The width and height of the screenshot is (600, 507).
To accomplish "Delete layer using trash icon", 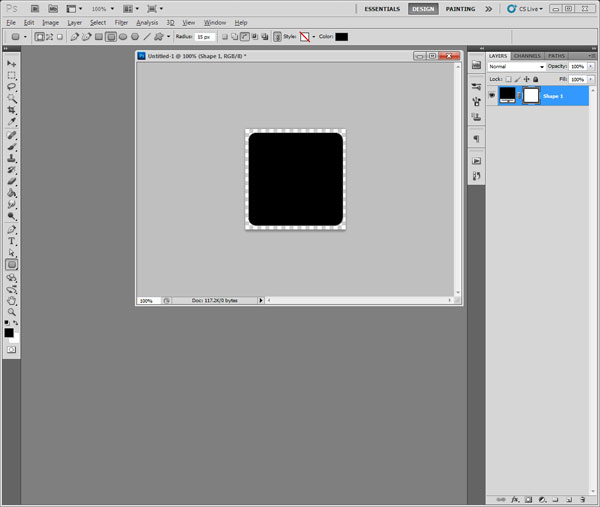I will pos(582,499).
